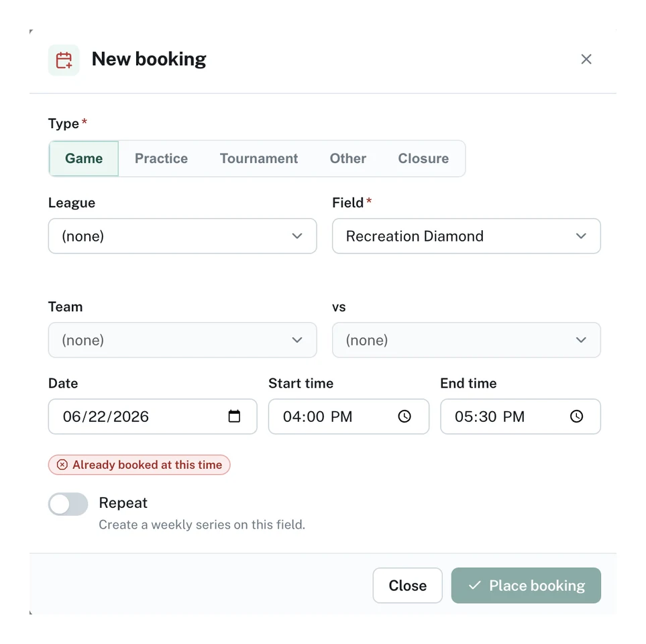Click the End time label
Screen dimensions: 646x644
pos(468,383)
